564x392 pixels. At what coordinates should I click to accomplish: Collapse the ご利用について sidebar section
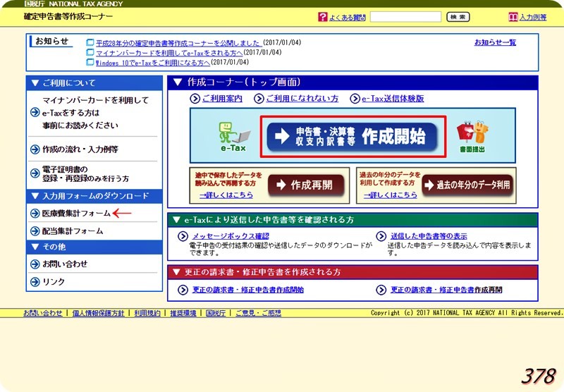click(x=94, y=83)
